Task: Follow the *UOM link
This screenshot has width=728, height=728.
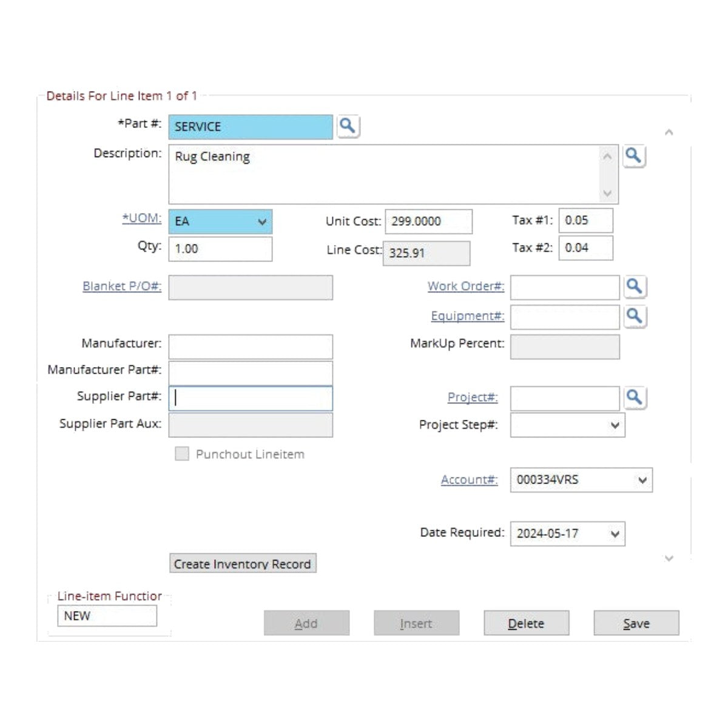Action: pyautogui.click(x=142, y=218)
